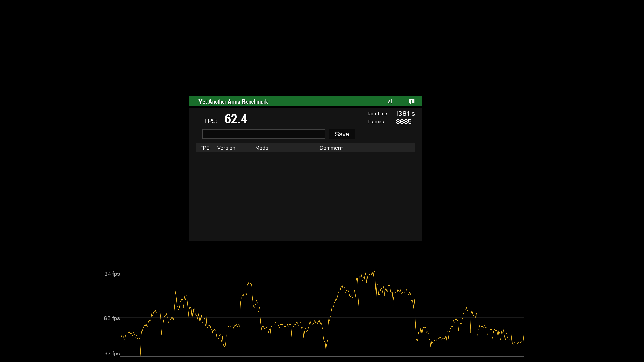Select the Mods column header

(262, 148)
